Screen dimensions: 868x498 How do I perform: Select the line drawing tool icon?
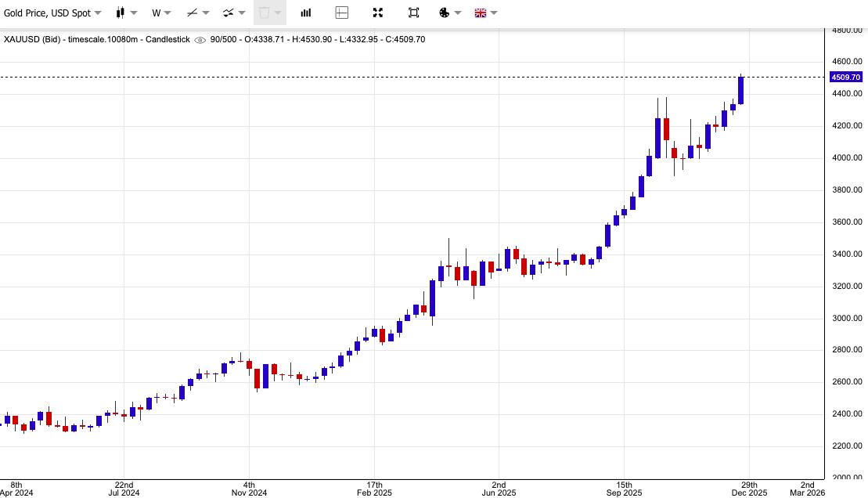[193, 13]
